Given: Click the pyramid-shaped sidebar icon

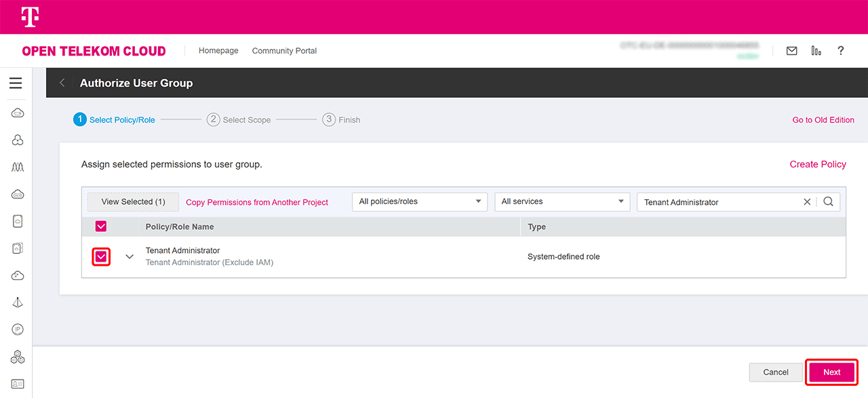Looking at the screenshot, I should (x=18, y=302).
